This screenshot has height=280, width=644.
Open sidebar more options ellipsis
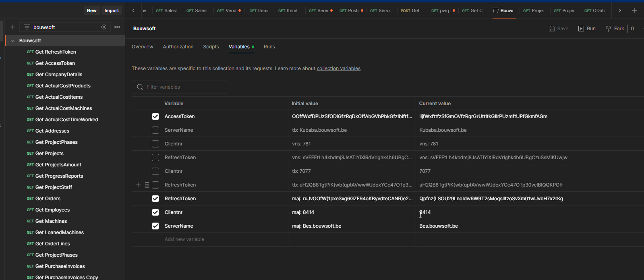(x=117, y=27)
